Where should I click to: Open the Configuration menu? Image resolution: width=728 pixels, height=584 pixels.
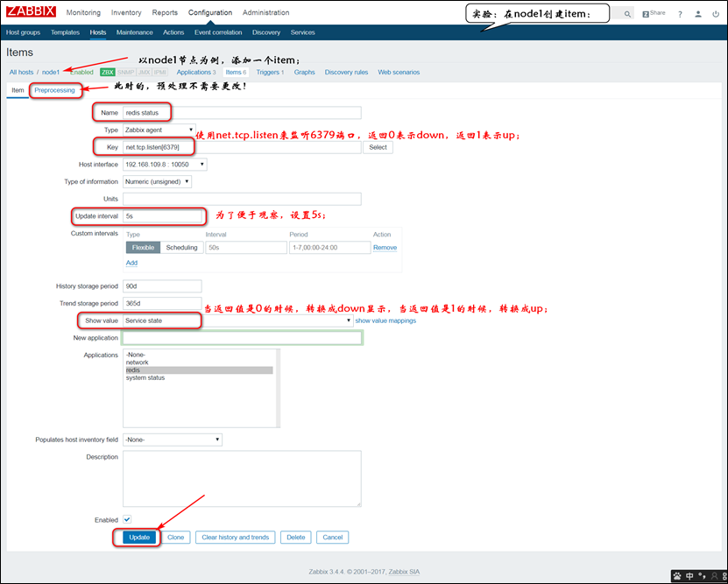(210, 12)
